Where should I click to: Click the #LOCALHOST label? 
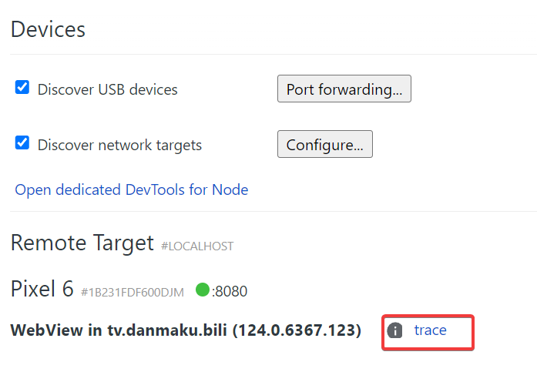coord(197,246)
